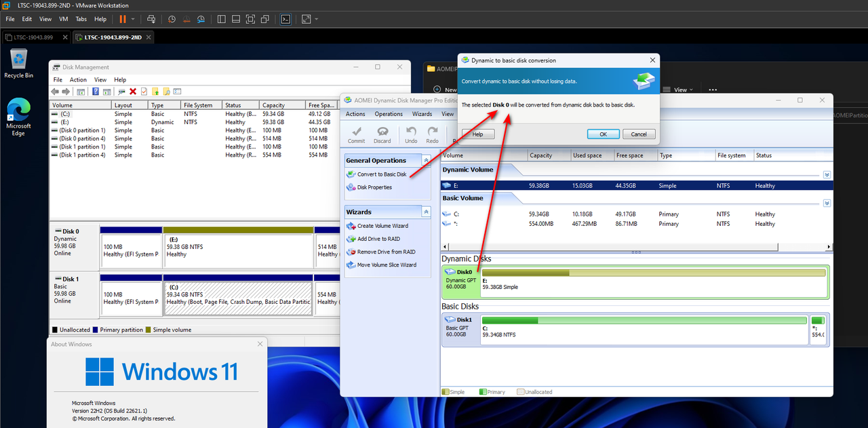The image size is (868, 428).
Task: Open the Operations menu in AOMEI
Action: click(389, 114)
